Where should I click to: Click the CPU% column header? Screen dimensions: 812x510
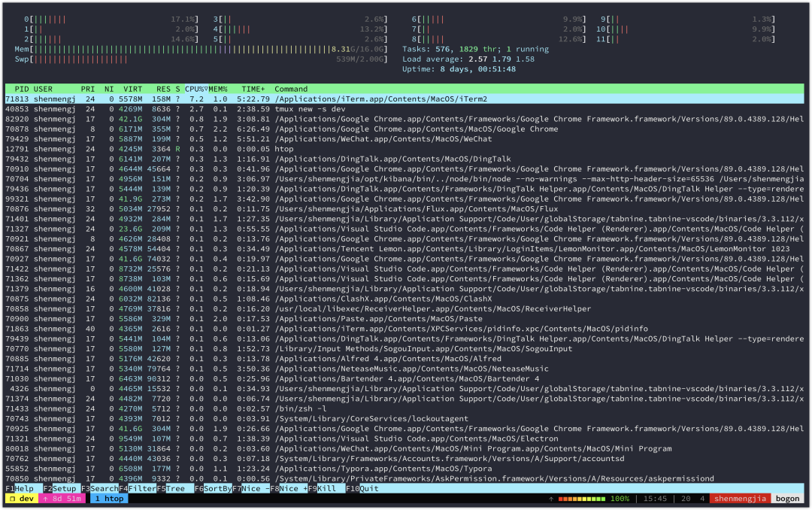click(196, 90)
